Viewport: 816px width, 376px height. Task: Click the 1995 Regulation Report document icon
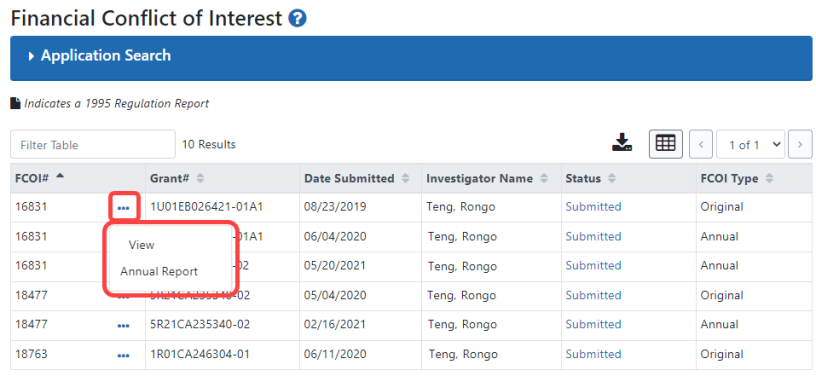(16, 103)
